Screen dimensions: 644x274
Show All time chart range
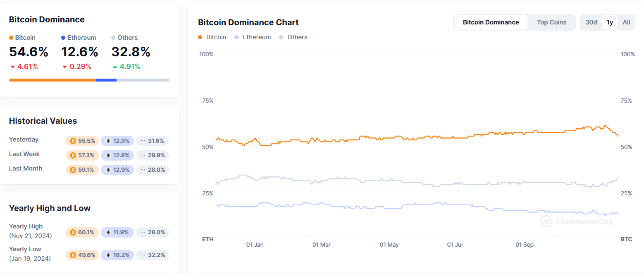point(626,22)
